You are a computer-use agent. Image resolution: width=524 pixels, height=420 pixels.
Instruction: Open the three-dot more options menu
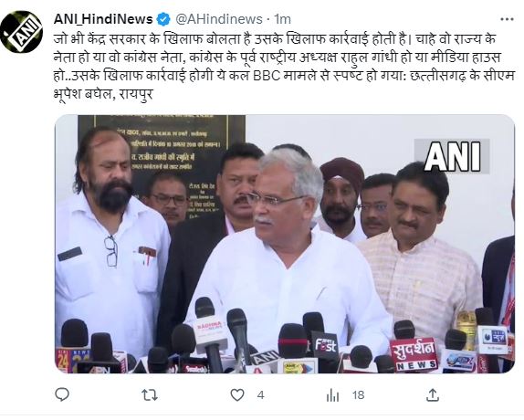507,19
